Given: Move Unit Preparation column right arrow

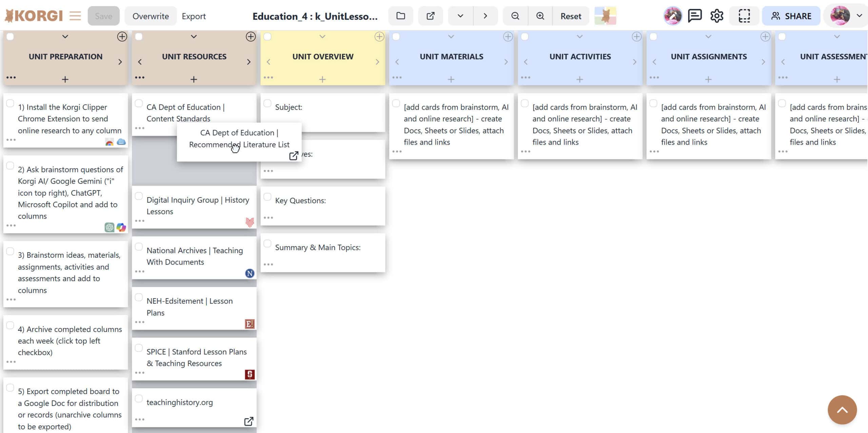Looking at the screenshot, I should [120, 62].
